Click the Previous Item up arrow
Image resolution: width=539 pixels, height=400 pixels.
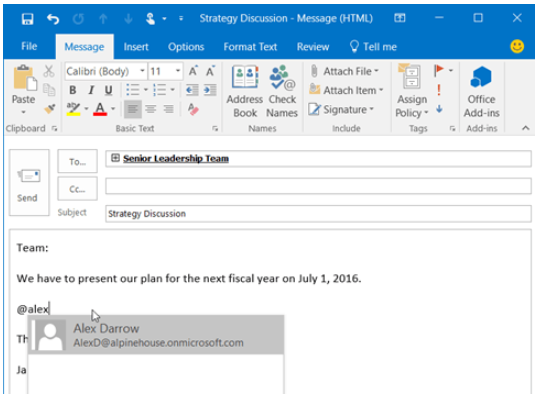point(103,19)
